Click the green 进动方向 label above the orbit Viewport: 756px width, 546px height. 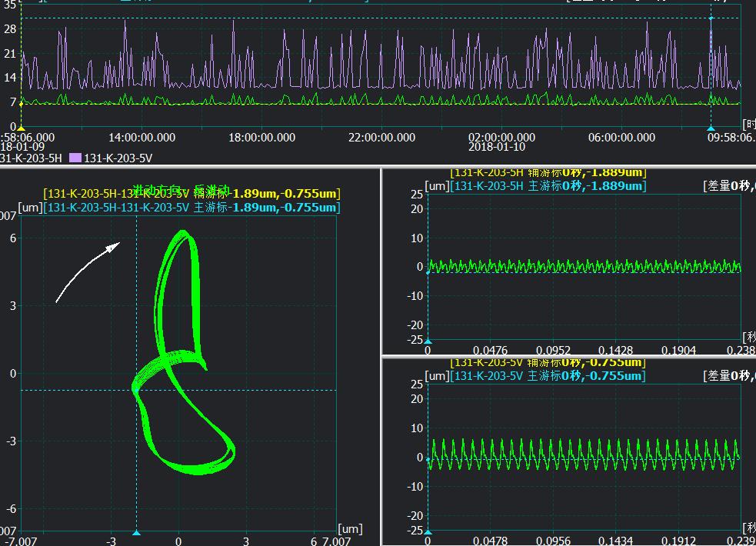pyautogui.click(x=181, y=190)
